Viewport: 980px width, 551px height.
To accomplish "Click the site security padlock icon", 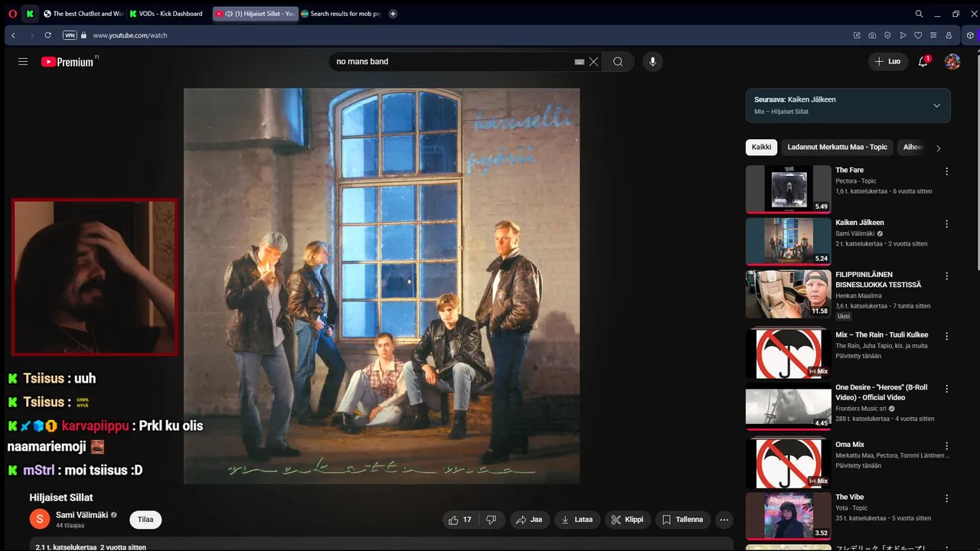I will coord(84,35).
